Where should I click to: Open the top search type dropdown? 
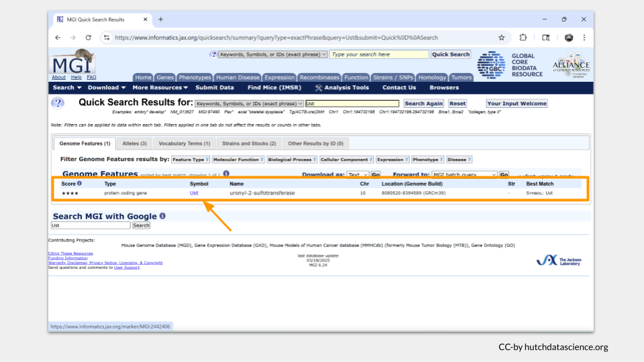273,54
